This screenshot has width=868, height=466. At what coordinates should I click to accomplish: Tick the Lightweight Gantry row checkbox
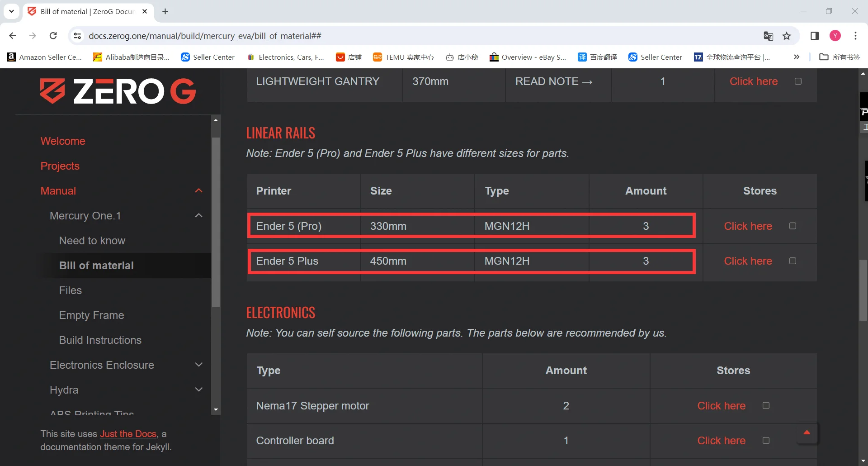pyautogui.click(x=798, y=81)
